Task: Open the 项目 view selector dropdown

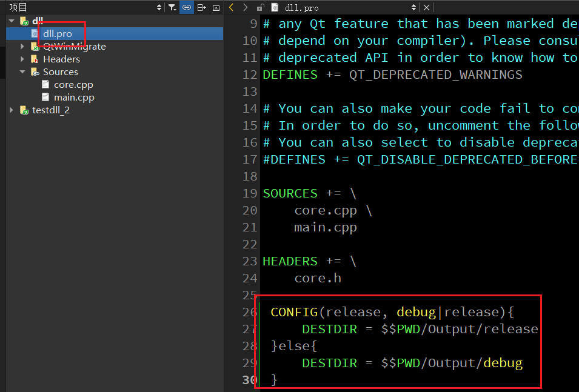Action: click(x=159, y=7)
